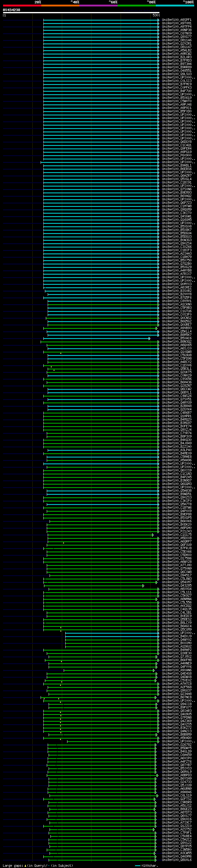Select the UniRef100_A9RCW2 label

click(176, 54)
